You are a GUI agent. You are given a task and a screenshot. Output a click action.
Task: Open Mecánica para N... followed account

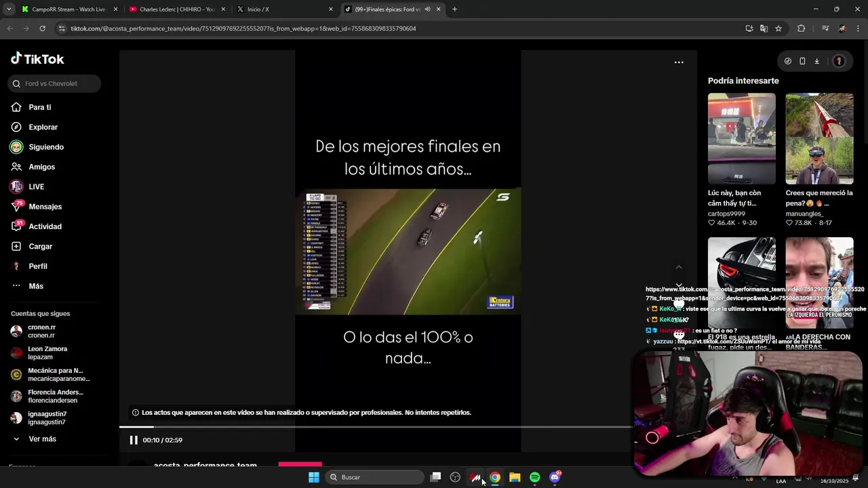(50, 374)
